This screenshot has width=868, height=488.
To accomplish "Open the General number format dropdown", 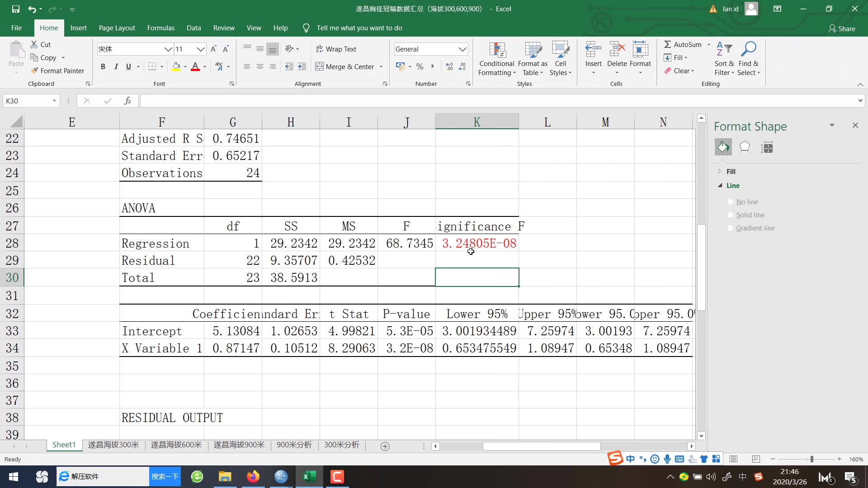I will coord(462,49).
